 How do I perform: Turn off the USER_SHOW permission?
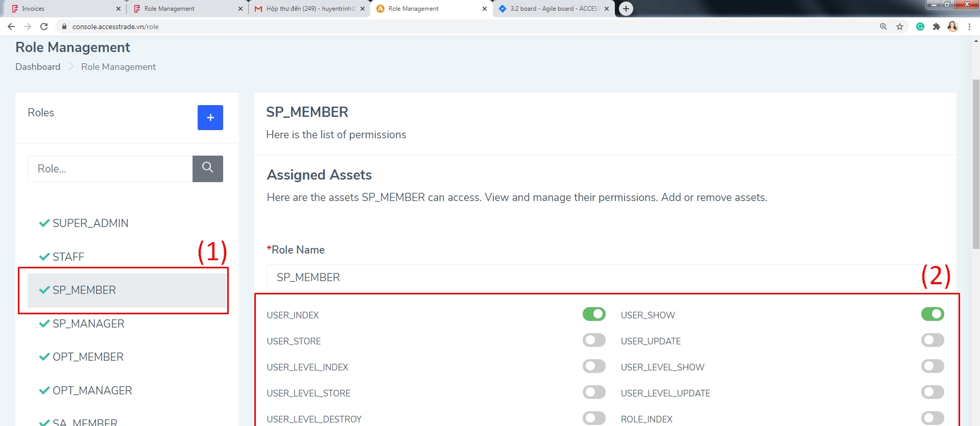pyautogui.click(x=932, y=314)
